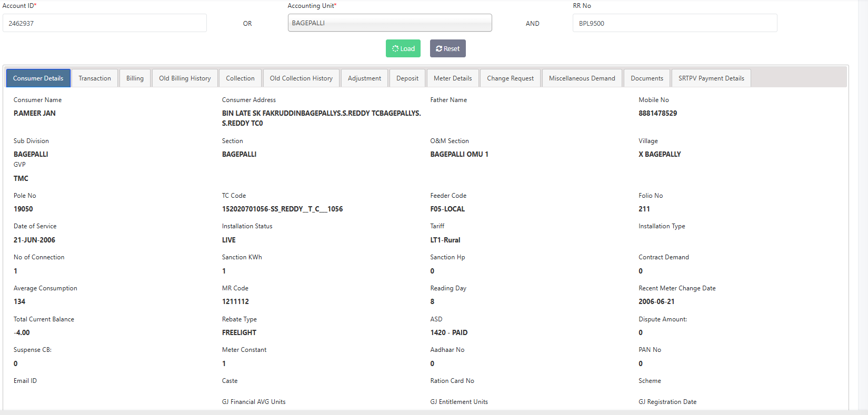The height and width of the screenshot is (415, 868).
Task: Open the Accounting Unit BAGEPALLI combo box
Action: [x=390, y=23]
